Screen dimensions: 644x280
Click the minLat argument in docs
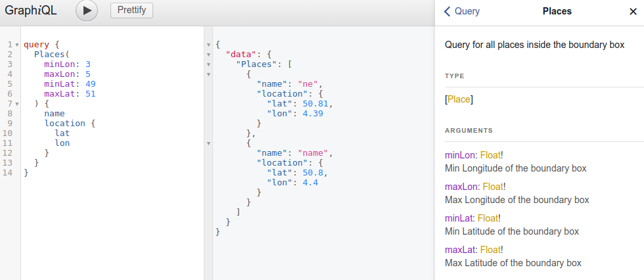click(x=459, y=218)
